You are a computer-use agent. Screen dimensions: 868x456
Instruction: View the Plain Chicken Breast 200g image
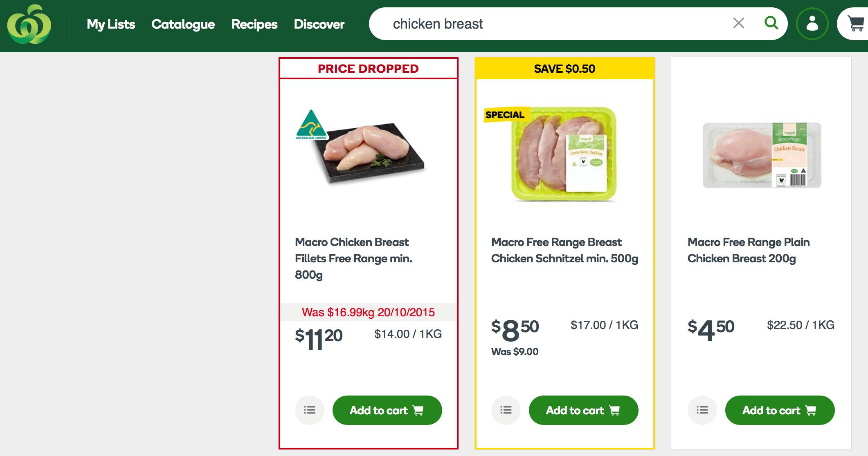click(762, 155)
